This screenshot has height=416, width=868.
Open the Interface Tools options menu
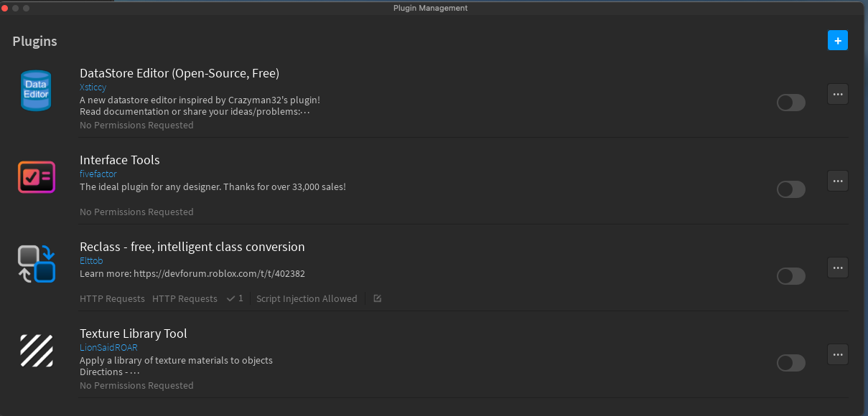[837, 181]
